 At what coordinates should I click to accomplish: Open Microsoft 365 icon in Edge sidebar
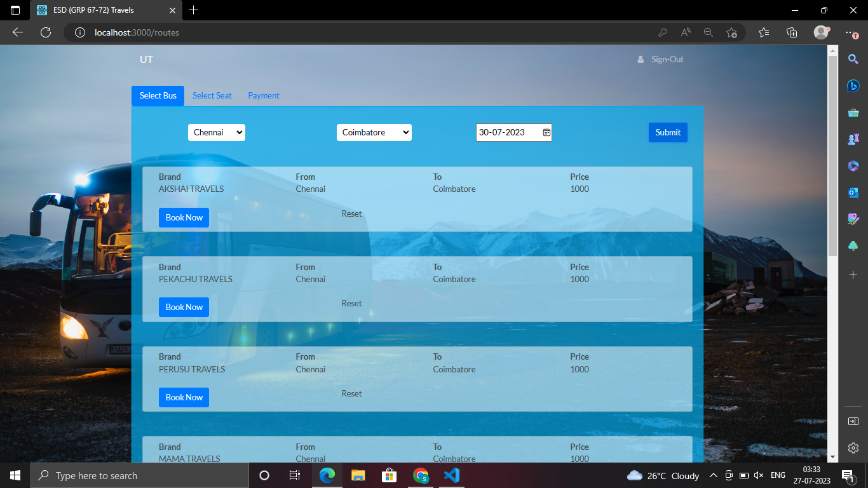pyautogui.click(x=853, y=165)
